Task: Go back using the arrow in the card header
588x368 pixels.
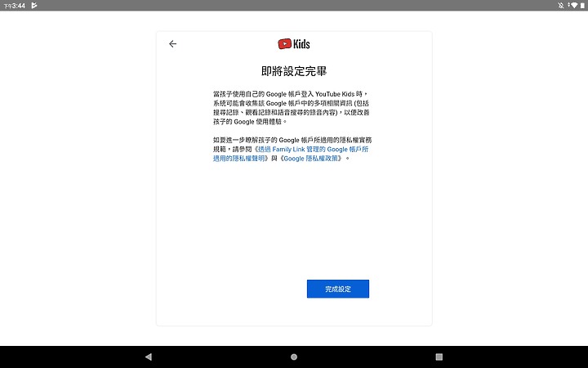Action: coord(172,44)
